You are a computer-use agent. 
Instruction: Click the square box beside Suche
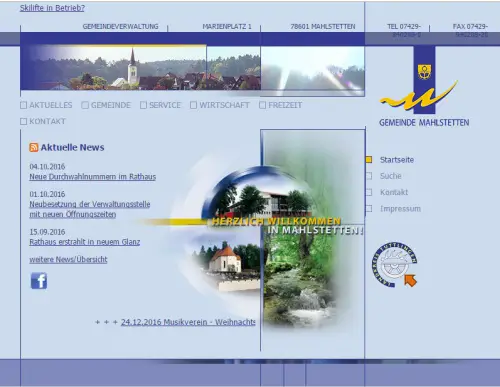369,176
